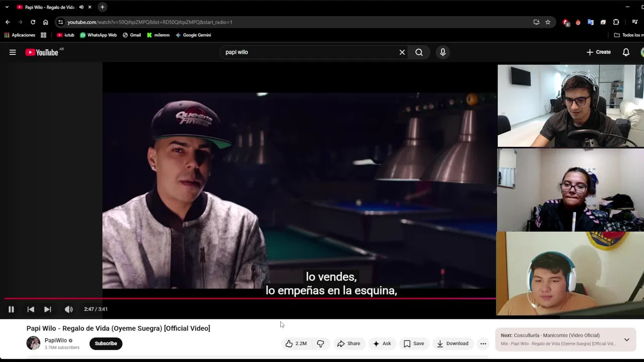
Task: Dislike the video
Action: point(320,343)
